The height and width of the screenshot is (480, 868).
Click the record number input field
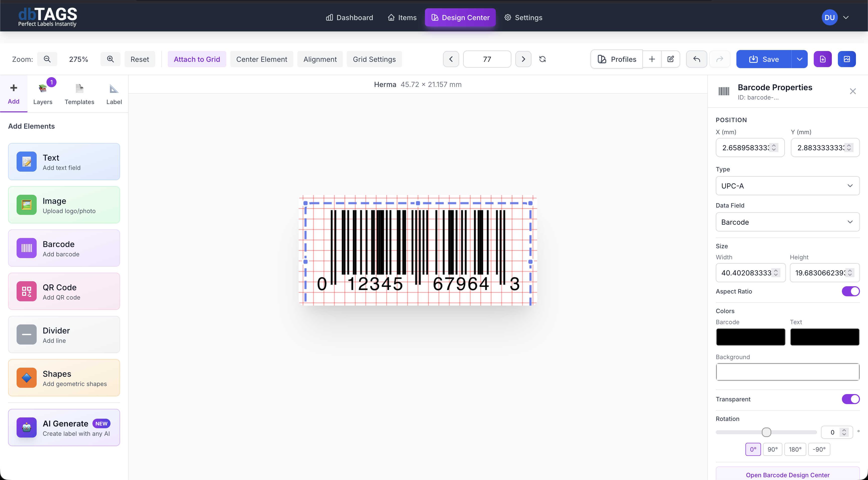click(487, 59)
